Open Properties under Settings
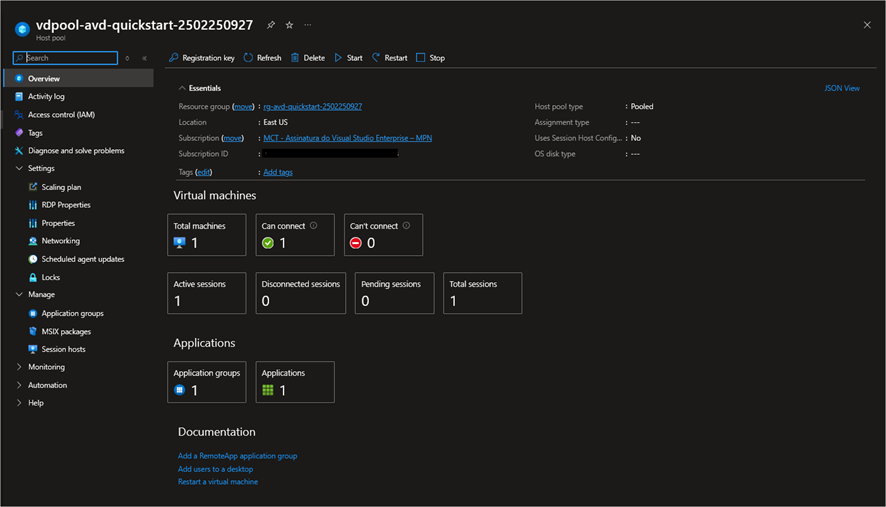The height and width of the screenshot is (507, 886). 58,223
